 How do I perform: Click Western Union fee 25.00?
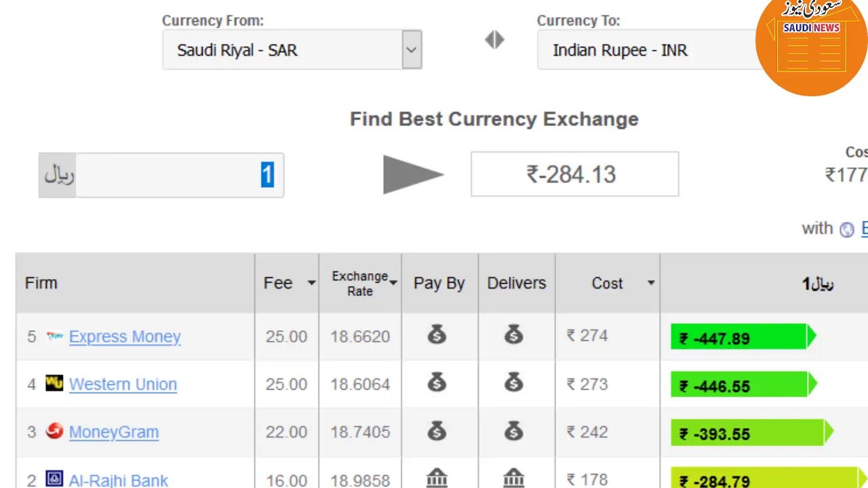point(286,384)
